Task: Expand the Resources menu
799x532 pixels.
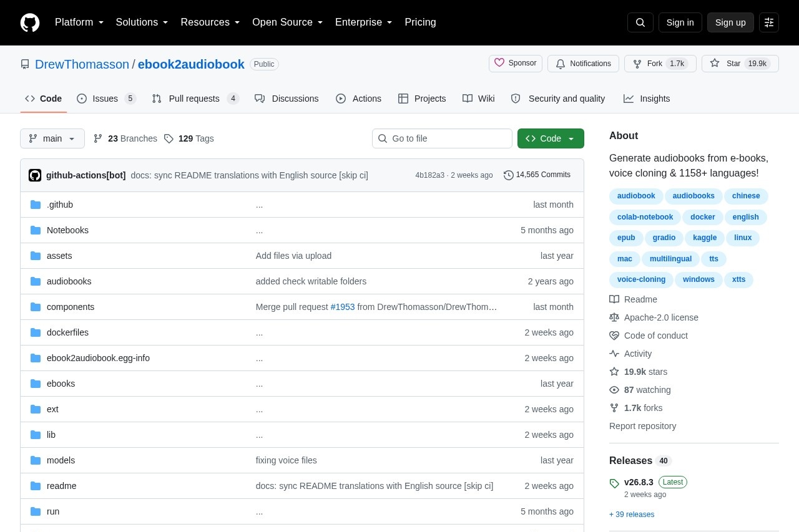Action: pyautogui.click(x=210, y=22)
